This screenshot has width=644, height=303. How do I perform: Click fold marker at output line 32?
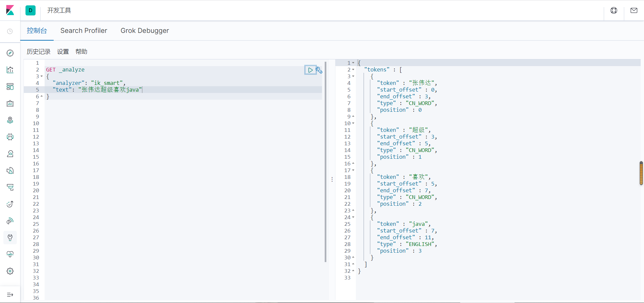(x=353, y=271)
